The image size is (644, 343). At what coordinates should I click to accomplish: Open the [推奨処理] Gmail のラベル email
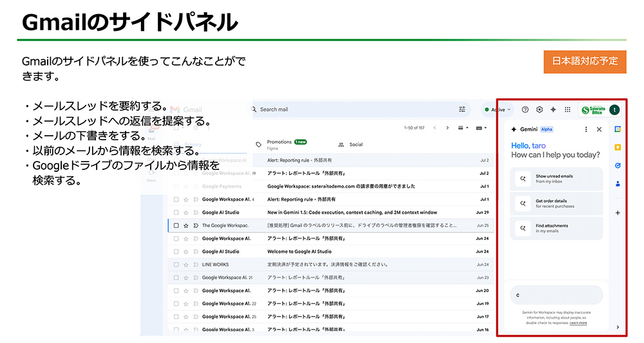point(330,225)
